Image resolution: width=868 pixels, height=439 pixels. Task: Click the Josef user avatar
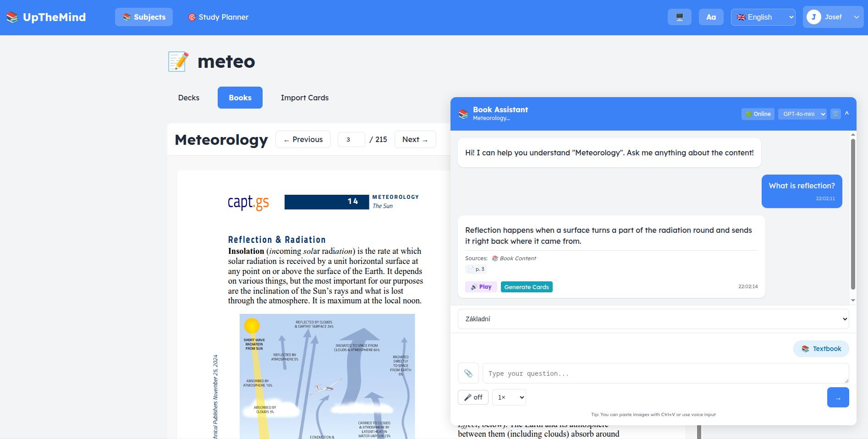point(814,17)
